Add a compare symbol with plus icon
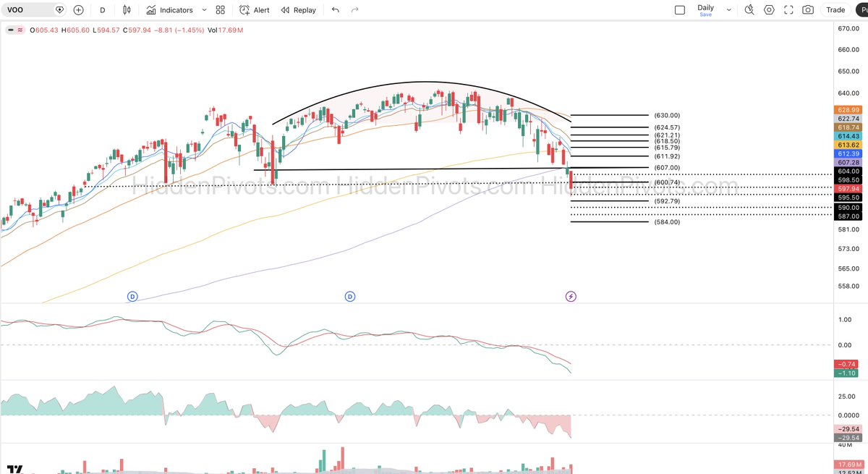 78,10
